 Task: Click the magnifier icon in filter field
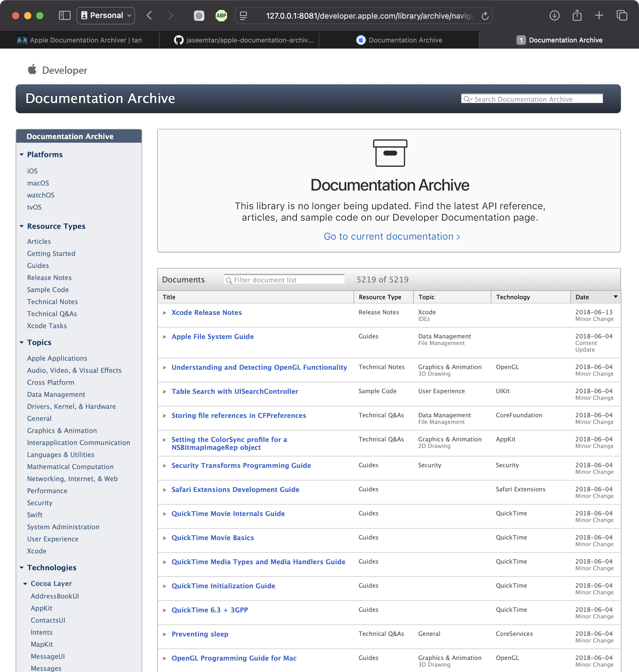229,280
